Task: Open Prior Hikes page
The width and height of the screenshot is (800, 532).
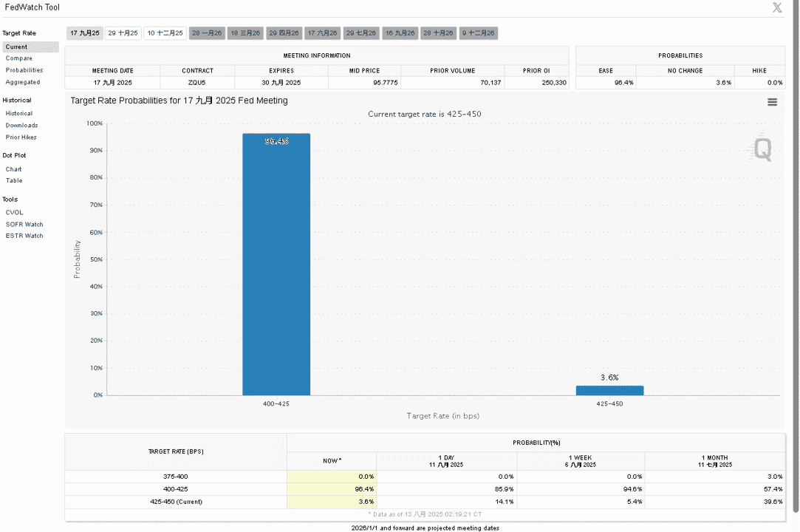Action: (x=21, y=137)
